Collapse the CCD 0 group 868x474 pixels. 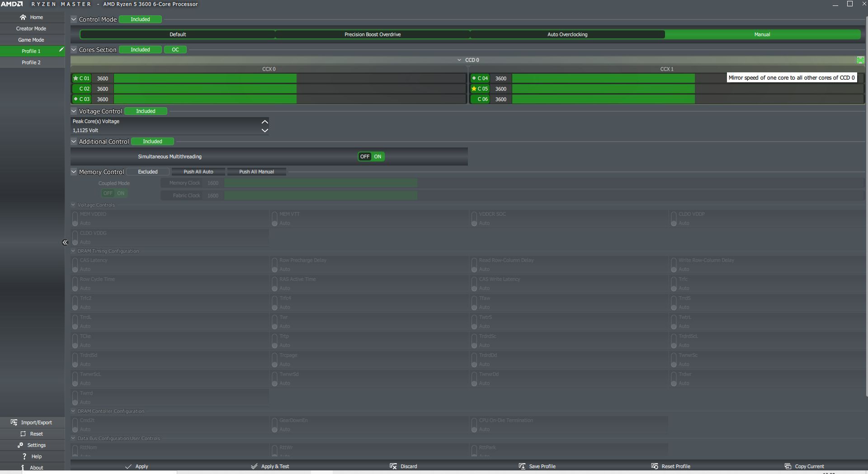coord(459,60)
